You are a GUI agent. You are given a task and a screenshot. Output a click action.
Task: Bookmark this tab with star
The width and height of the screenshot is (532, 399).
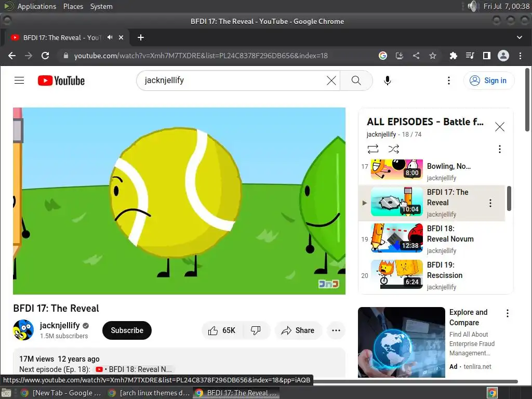click(x=433, y=56)
